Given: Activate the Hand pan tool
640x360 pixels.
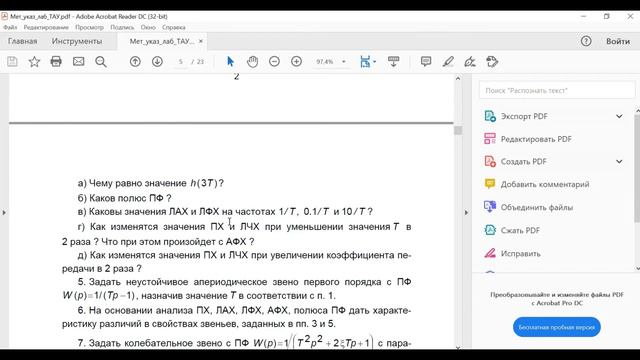Looking at the screenshot, I should click(x=253, y=62).
